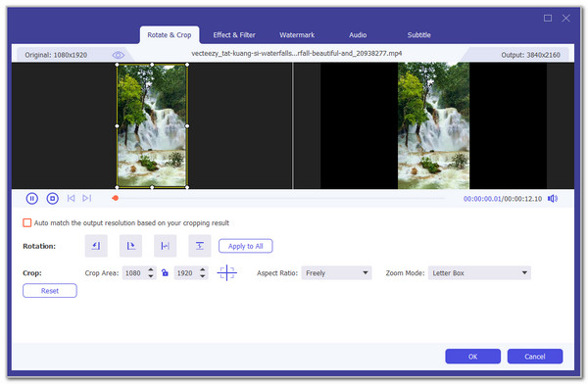Screen dimensions: 588x384
Task: Click the right-middle crop handle
Action: [187, 126]
